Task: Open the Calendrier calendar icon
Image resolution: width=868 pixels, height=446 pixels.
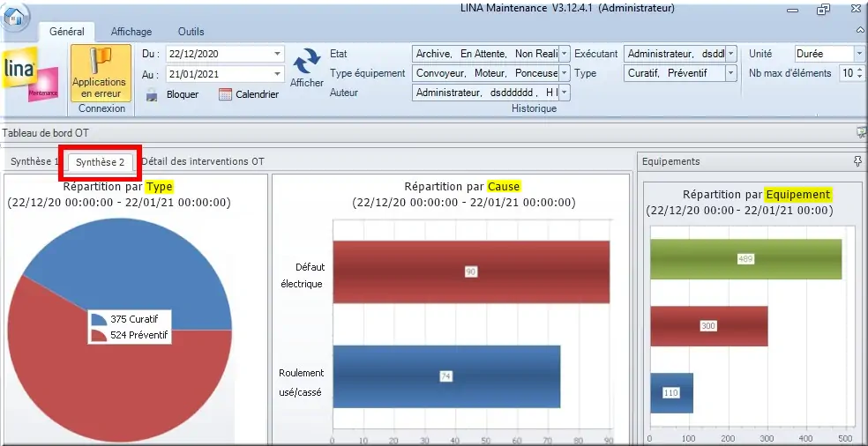Action: pos(225,94)
